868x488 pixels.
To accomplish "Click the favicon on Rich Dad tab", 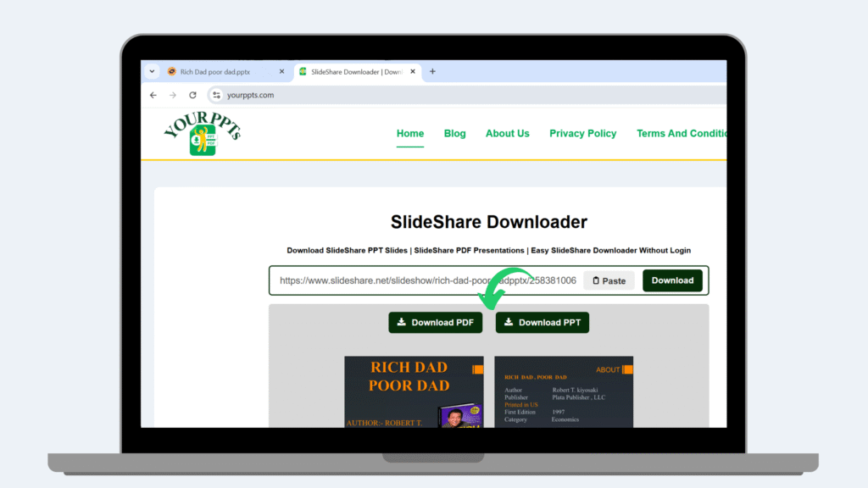I will coord(171,71).
